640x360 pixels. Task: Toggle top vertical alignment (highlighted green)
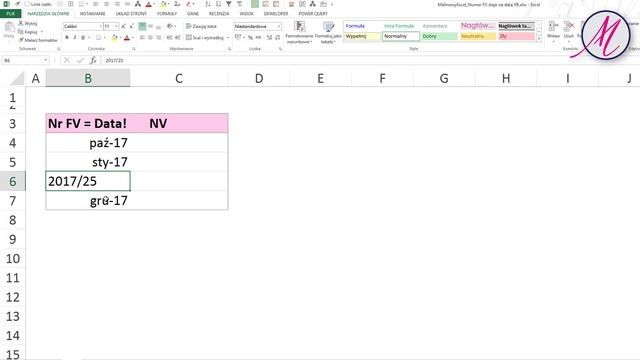(x=142, y=26)
